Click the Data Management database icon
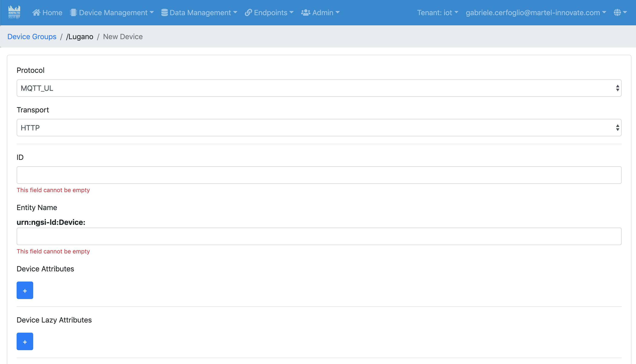The width and height of the screenshot is (636, 364). click(164, 12)
